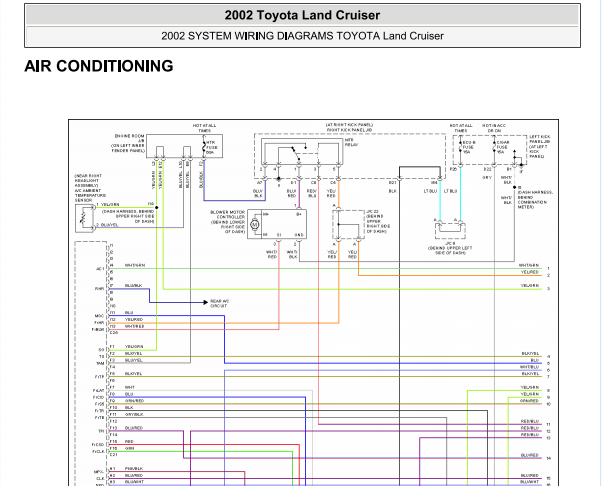Click the "LEFT KICK PANEL J/B" label
The image size is (602, 486).
click(x=540, y=139)
